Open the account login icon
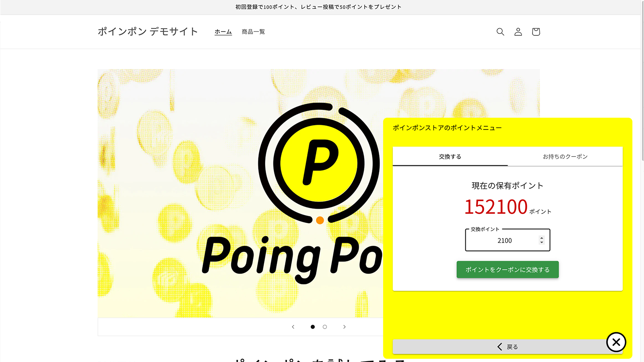This screenshot has width=644, height=362. click(x=518, y=31)
